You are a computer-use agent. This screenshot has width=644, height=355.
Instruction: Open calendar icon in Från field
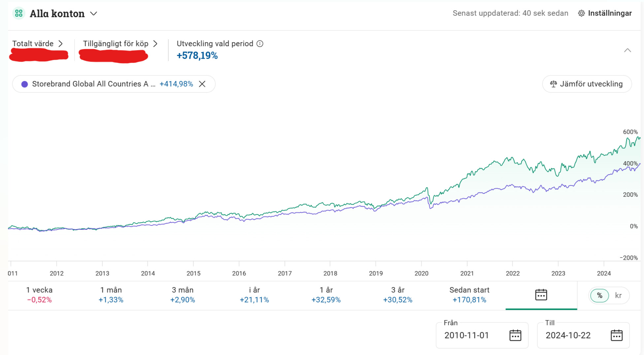515,335
